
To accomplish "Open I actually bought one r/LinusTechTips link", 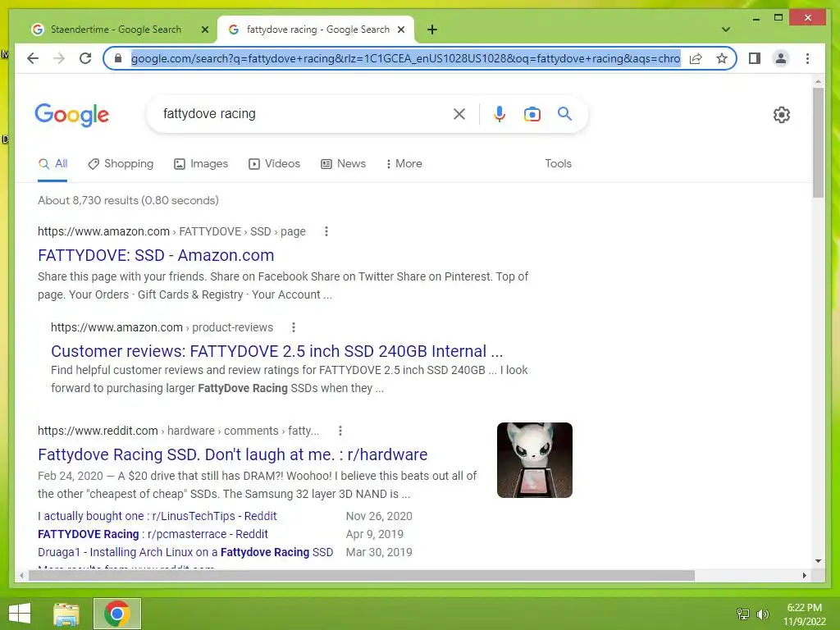I will (x=157, y=517).
